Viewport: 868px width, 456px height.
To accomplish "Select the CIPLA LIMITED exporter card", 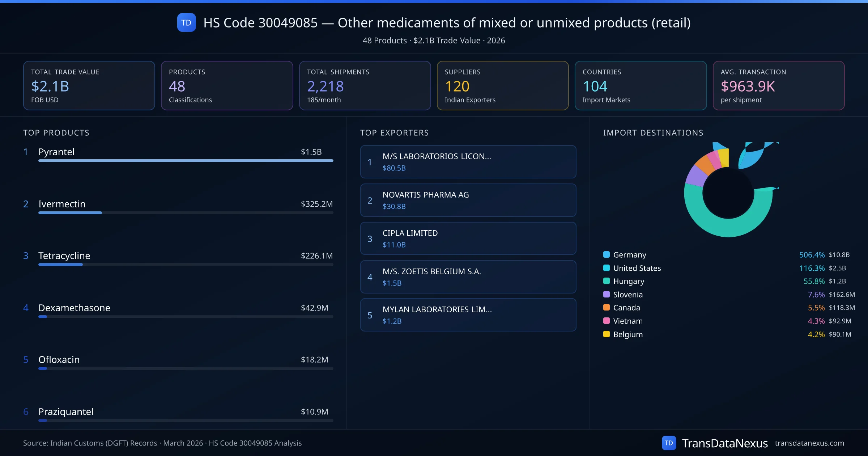I will [x=468, y=238].
